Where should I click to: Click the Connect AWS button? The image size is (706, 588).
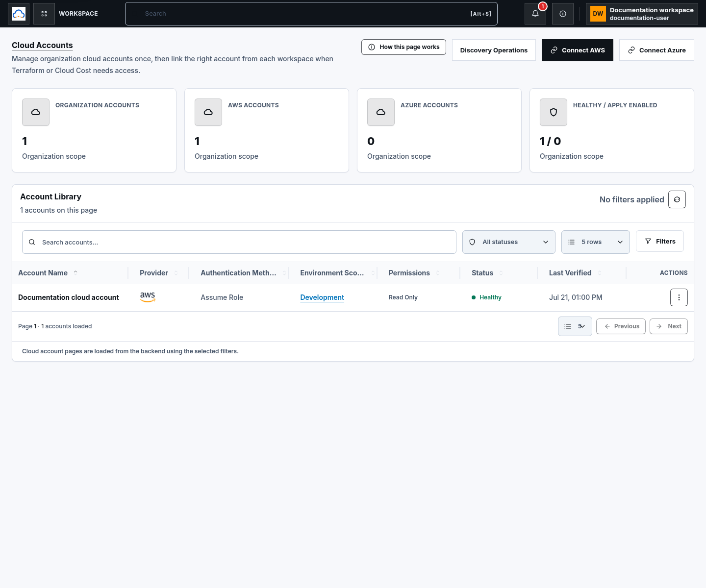pyautogui.click(x=578, y=50)
